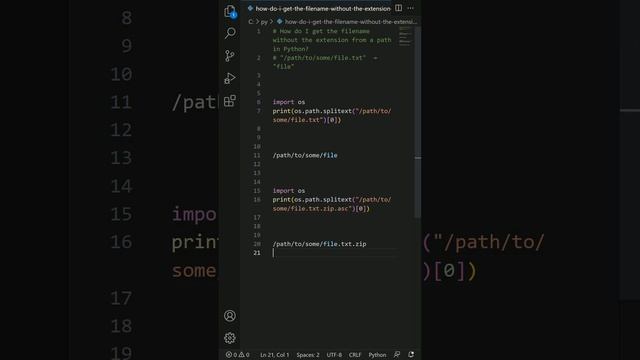The width and height of the screenshot is (640, 360).
Task: Click the comment text on line 1
Action: (332, 40)
